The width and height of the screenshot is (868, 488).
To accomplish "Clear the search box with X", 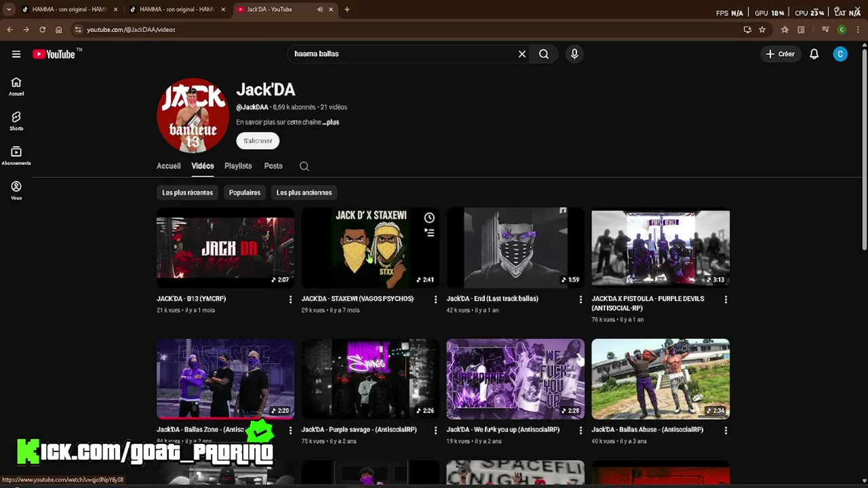I will click(522, 54).
